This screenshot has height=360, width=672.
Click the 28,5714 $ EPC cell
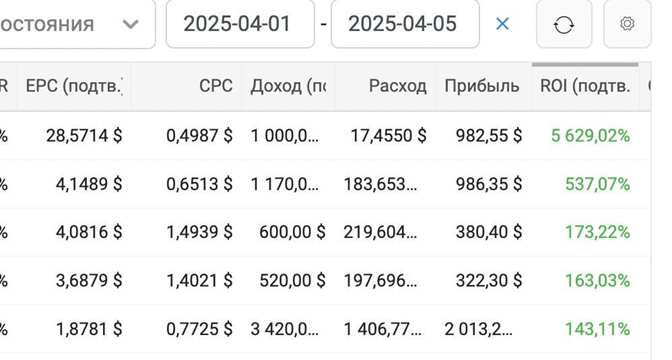point(84,136)
